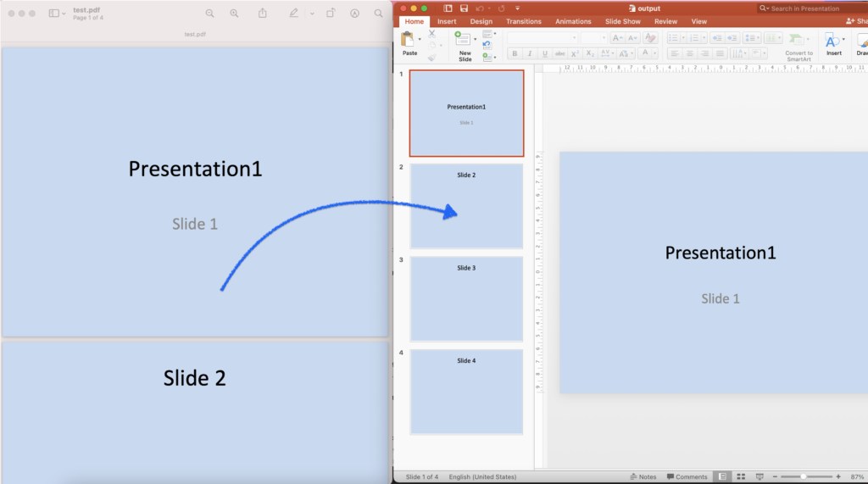Rotate the PDF page in Preview
The height and width of the screenshot is (484, 868).
(x=331, y=14)
